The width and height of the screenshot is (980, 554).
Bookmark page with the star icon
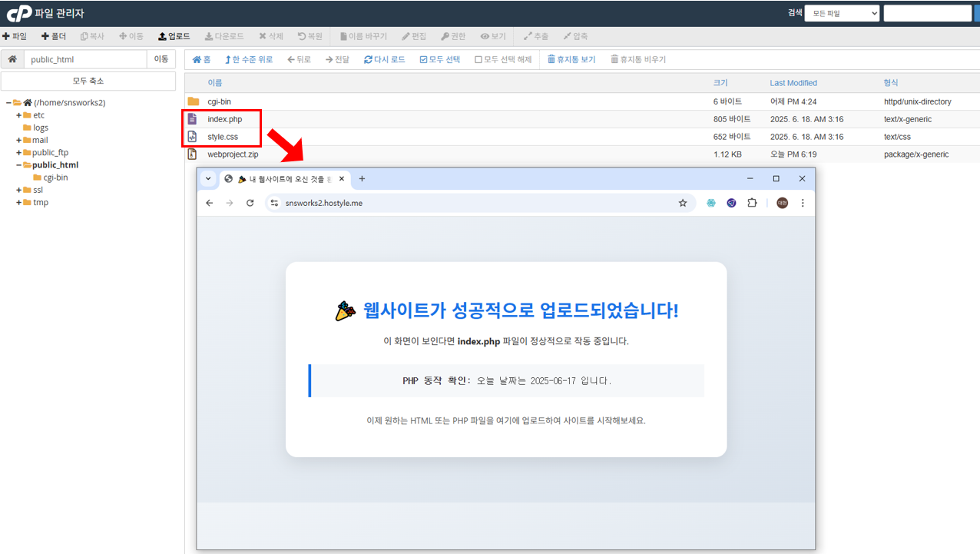[682, 203]
